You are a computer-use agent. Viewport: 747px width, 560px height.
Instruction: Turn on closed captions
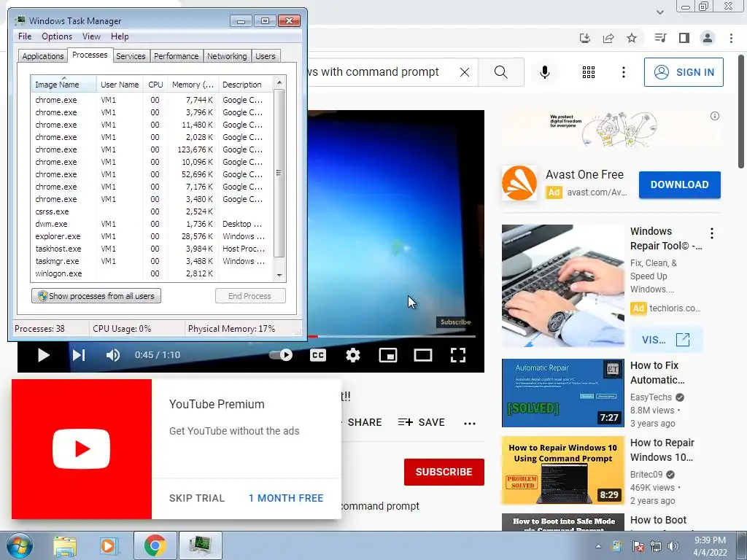pyautogui.click(x=318, y=355)
